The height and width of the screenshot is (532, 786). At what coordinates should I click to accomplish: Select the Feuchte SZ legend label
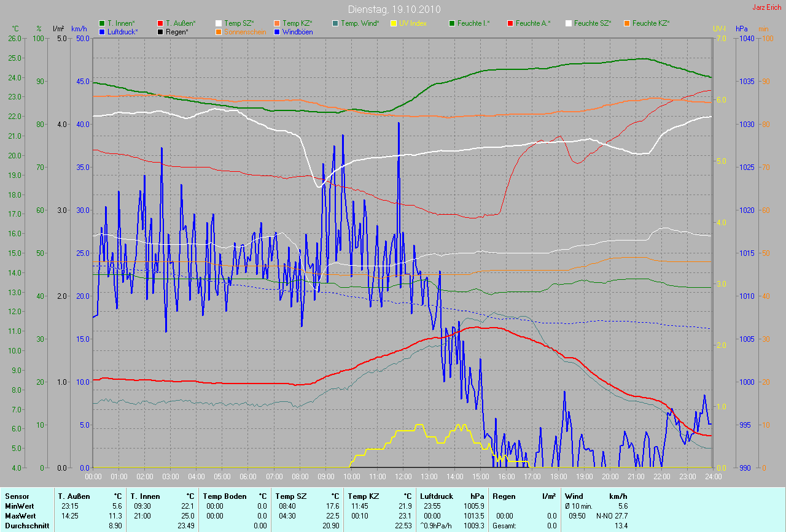592,23
